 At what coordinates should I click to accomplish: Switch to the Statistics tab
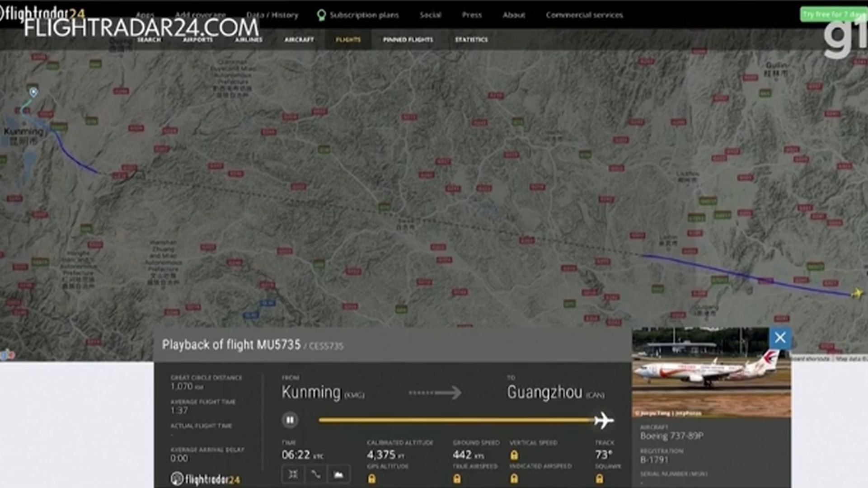[x=471, y=40]
